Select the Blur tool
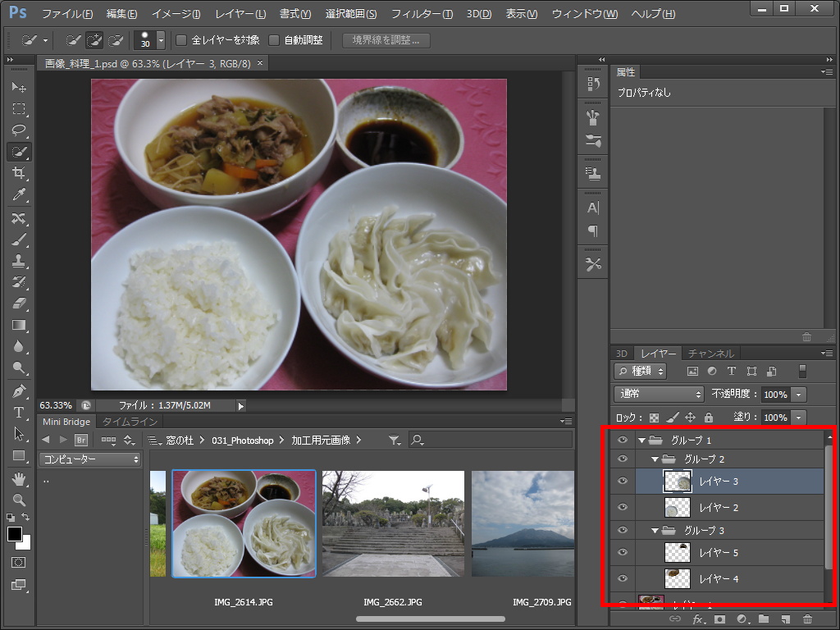Screen dimensions: 840x630 coord(19,346)
